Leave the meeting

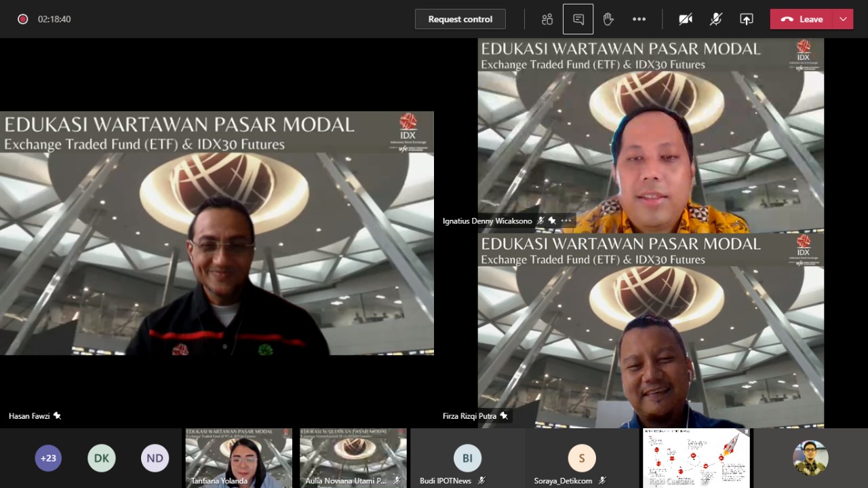click(x=802, y=19)
